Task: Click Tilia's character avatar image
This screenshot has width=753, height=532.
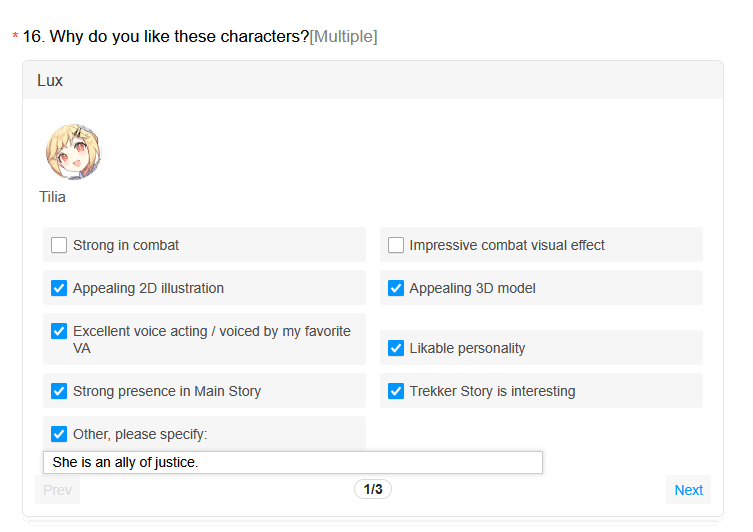Action: click(73, 152)
